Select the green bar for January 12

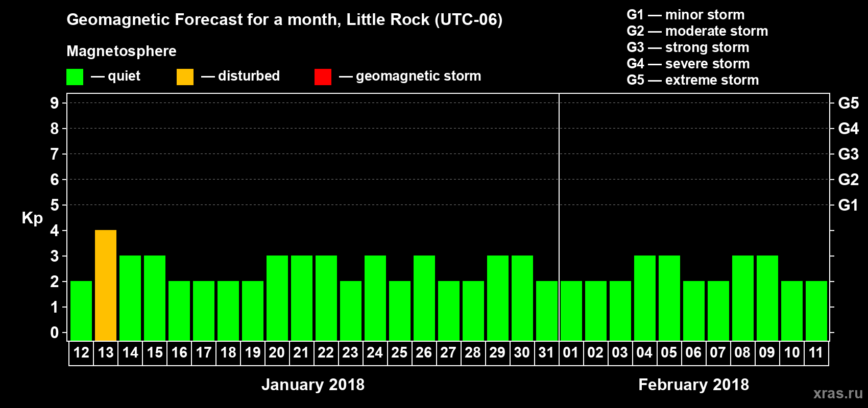(x=81, y=311)
